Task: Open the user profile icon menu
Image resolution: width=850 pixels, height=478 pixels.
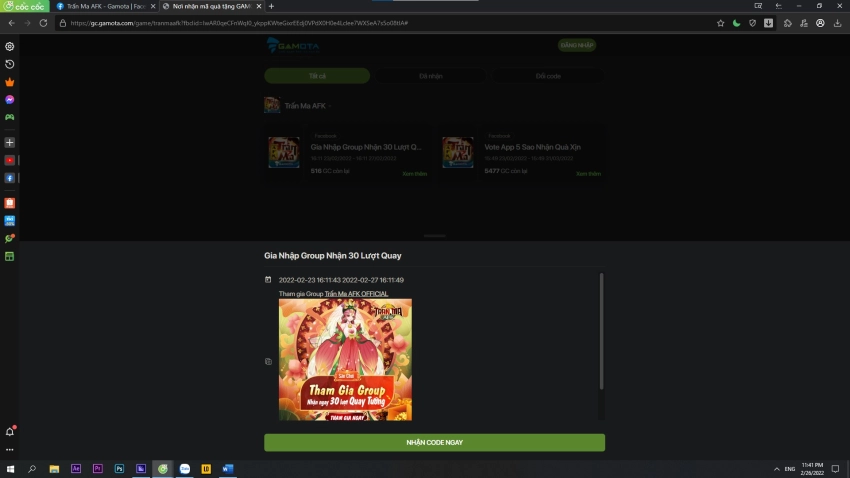Action: click(x=821, y=23)
